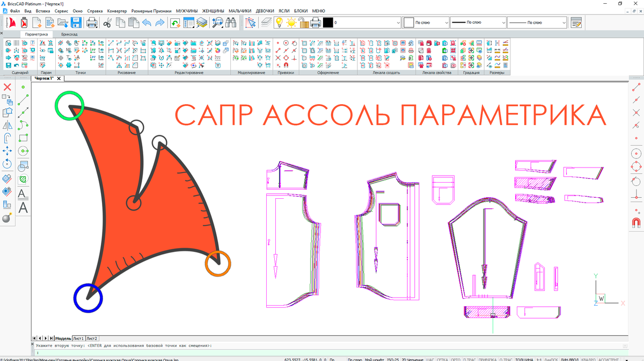Screen dimensions: 644x361
Task: Select the circle tool on left toolbar
Action: pyautogui.click(x=23, y=151)
